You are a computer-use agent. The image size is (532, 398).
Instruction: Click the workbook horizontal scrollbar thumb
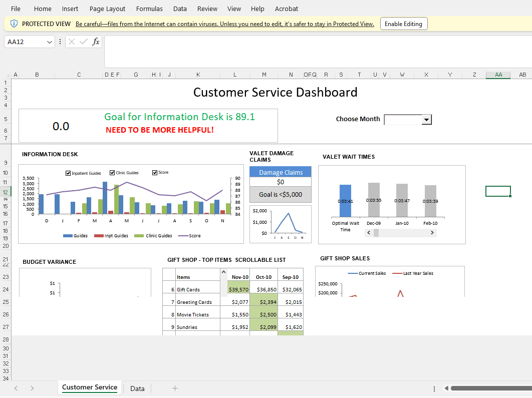click(x=491, y=388)
